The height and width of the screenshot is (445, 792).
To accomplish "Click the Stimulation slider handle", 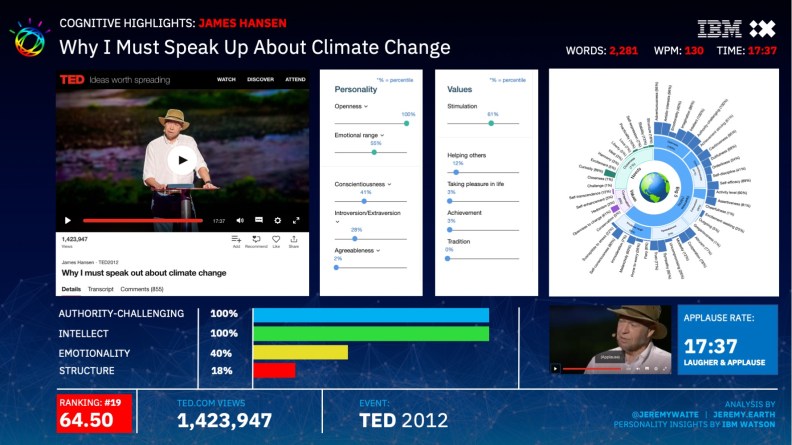I will pos(491,123).
